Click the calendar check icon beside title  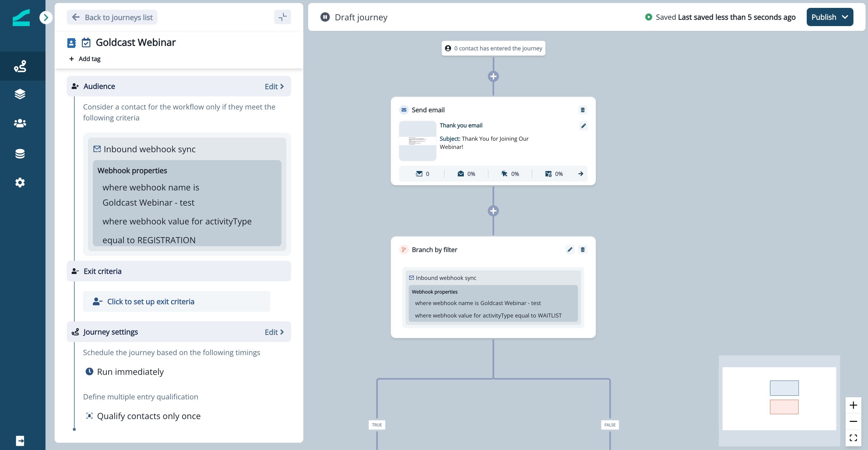pyautogui.click(x=86, y=43)
